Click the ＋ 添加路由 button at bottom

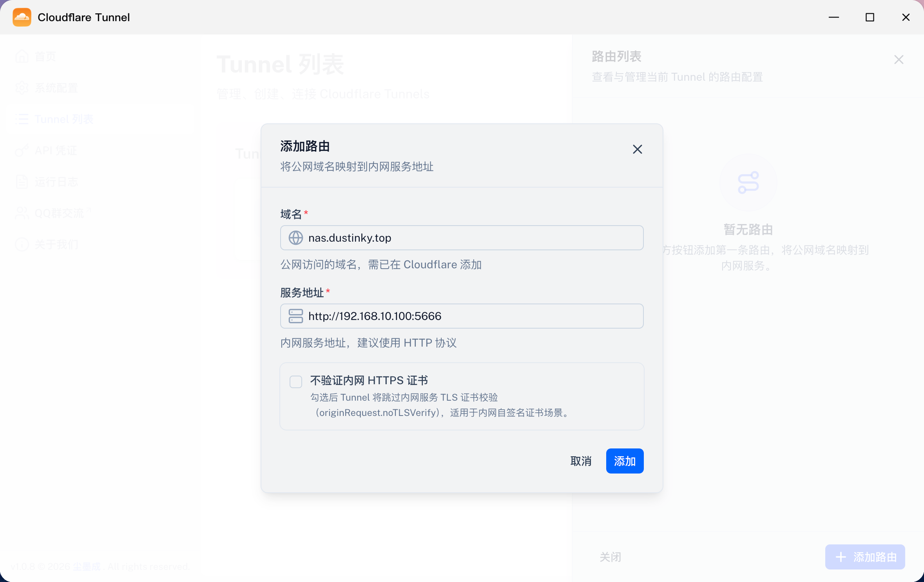click(865, 557)
